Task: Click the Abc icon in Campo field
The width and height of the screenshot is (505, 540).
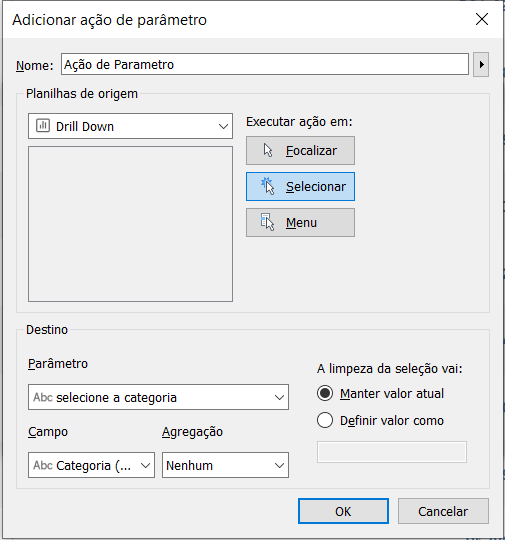Action: 43,465
